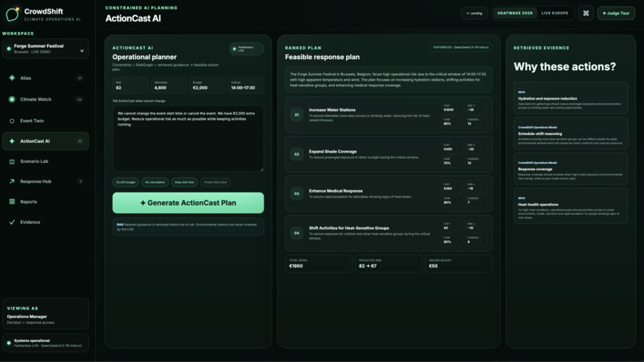Open the Enhance Medical Response action card
The width and height of the screenshot is (644, 362).
click(388, 193)
